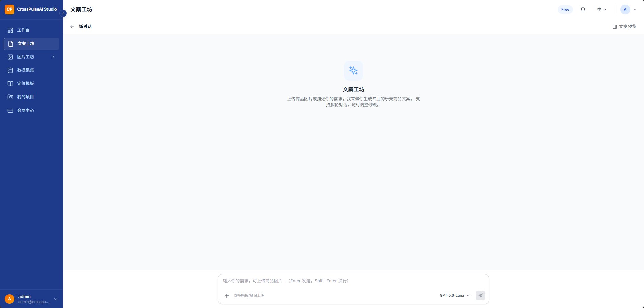Open 定价模板 in the sidebar

tap(31, 84)
